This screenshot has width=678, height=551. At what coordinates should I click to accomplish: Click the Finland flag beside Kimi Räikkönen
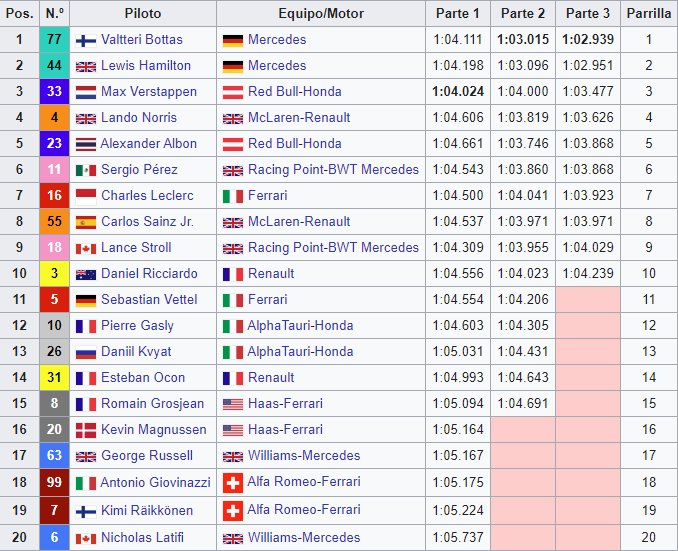(86, 512)
